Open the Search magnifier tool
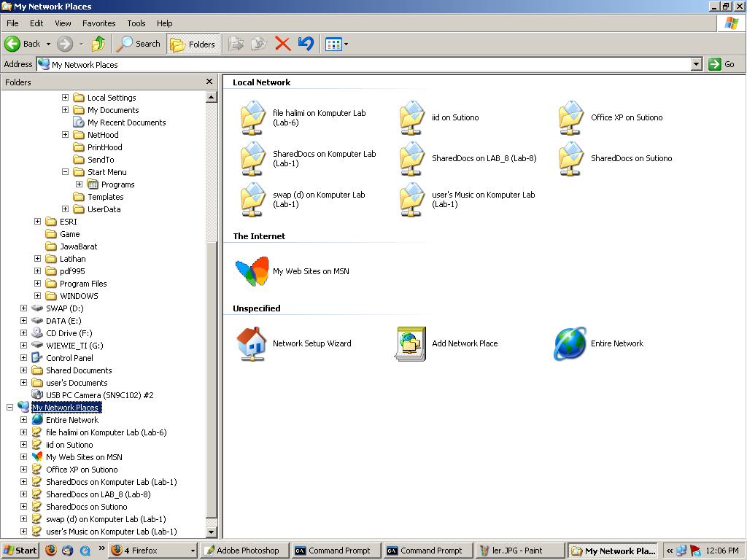 click(138, 44)
